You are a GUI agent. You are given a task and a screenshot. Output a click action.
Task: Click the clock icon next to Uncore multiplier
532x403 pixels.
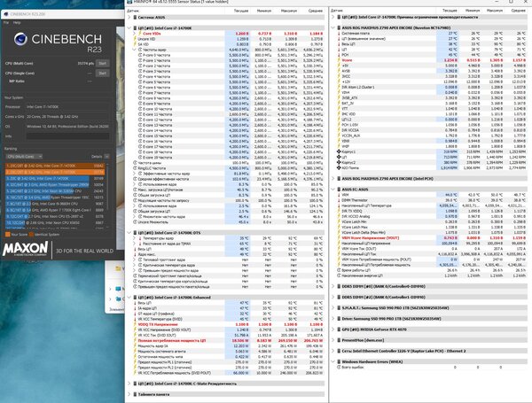click(x=135, y=222)
